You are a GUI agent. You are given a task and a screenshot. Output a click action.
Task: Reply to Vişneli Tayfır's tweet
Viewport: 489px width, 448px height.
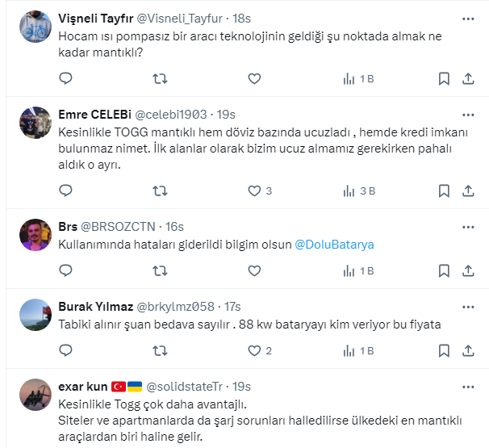click(x=67, y=79)
